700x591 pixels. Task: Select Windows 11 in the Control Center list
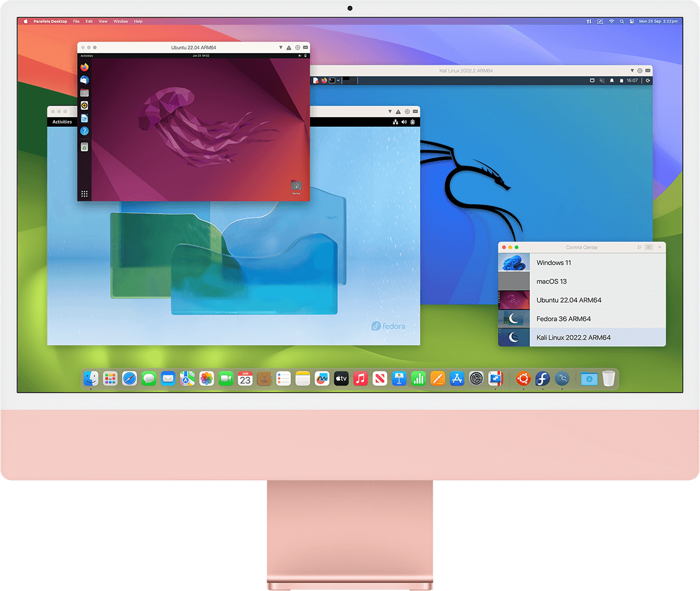coord(553,263)
